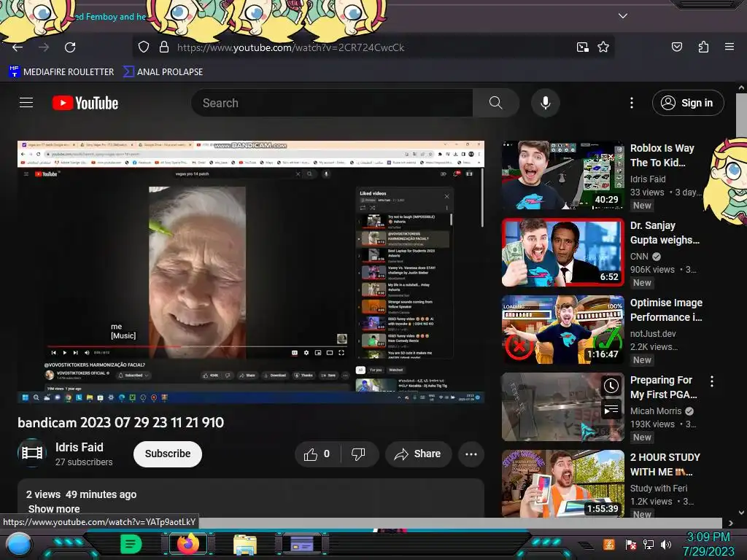Go to YouTube home via logo

pos(85,103)
